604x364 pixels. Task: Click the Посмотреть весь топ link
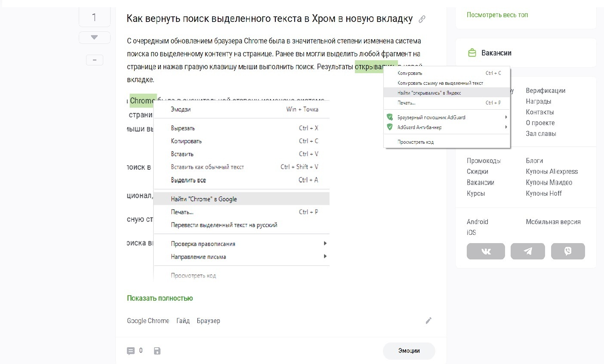click(497, 15)
